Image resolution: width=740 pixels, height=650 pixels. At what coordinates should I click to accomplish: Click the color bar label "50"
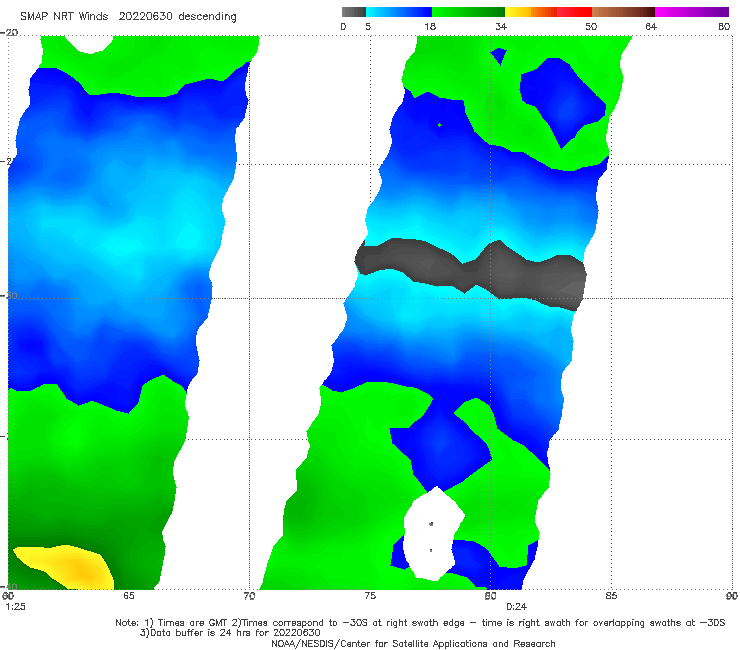click(591, 27)
